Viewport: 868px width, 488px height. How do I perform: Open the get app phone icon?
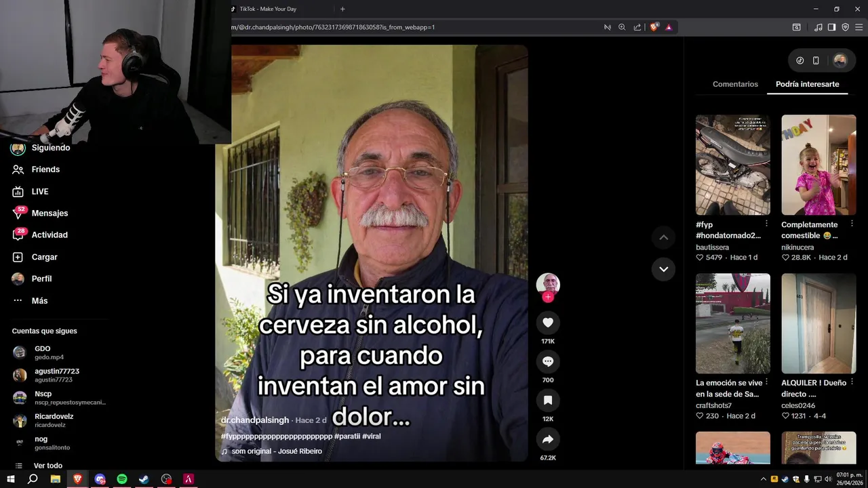click(816, 60)
